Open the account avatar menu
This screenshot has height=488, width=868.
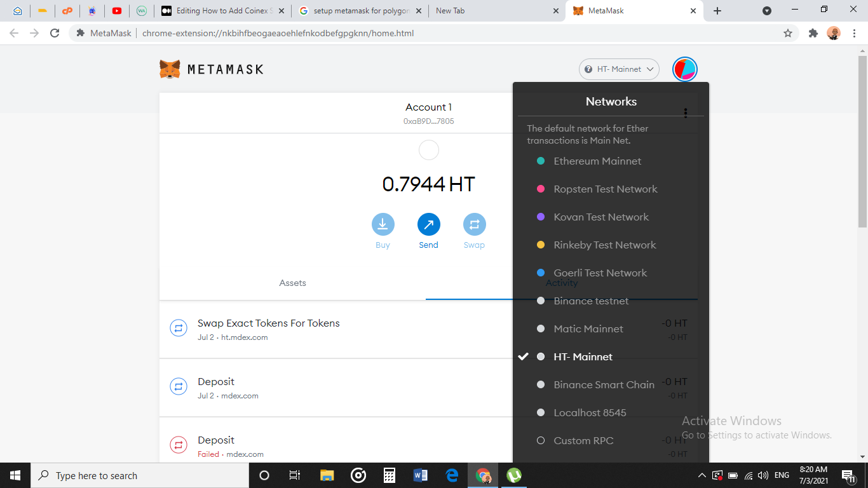684,69
